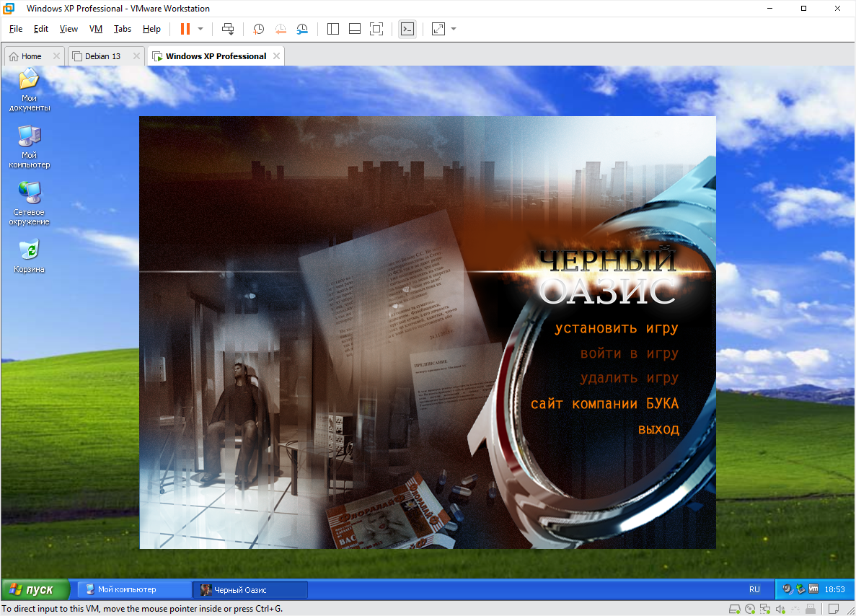
Task: Open the snapshot manager icon
Action: [x=303, y=29]
